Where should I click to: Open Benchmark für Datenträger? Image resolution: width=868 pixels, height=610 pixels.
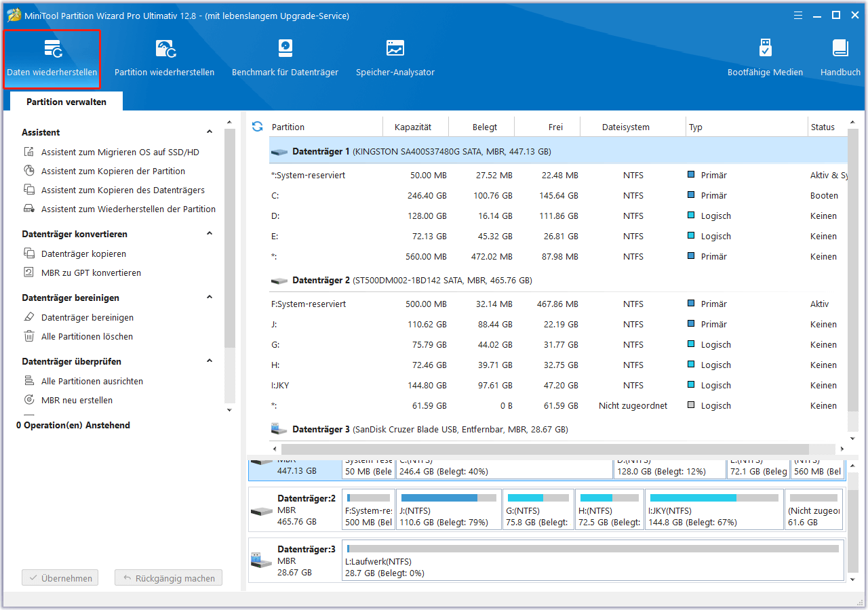pyautogui.click(x=285, y=59)
